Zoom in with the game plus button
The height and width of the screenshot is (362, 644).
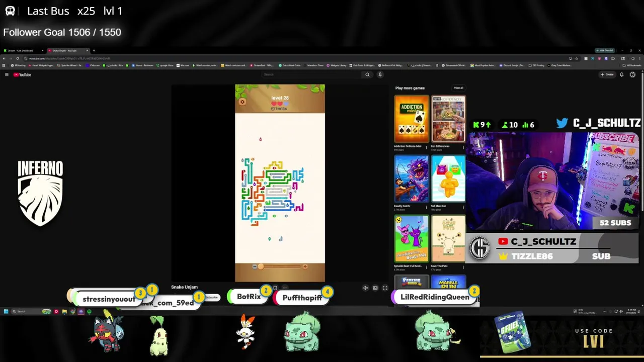pos(305,266)
